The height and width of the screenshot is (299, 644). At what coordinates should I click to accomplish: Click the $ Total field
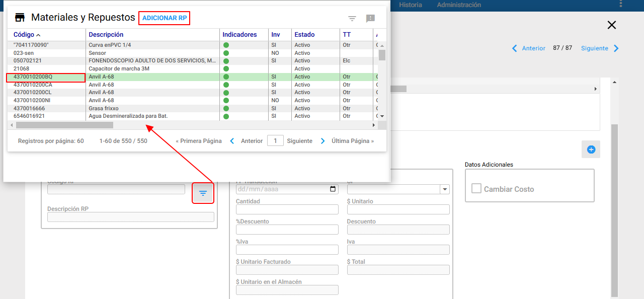coord(398,270)
